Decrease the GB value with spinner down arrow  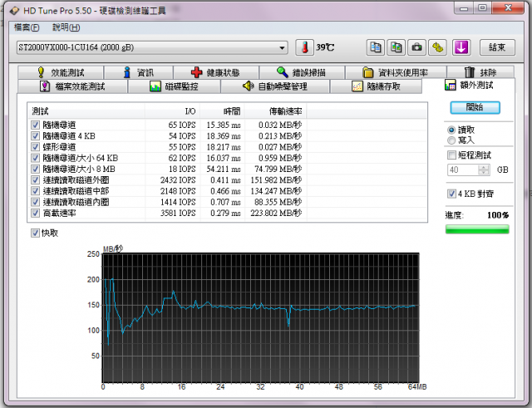[x=484, y=173]
